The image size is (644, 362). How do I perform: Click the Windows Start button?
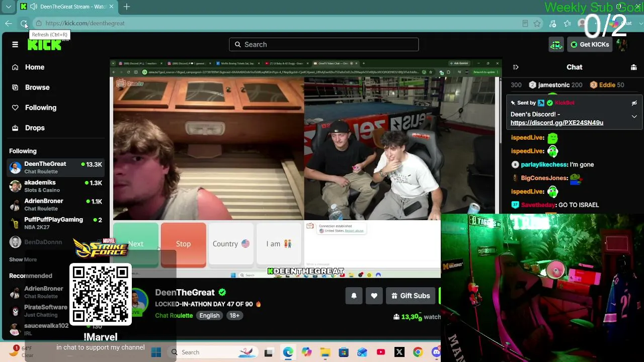tap(156, 352)
